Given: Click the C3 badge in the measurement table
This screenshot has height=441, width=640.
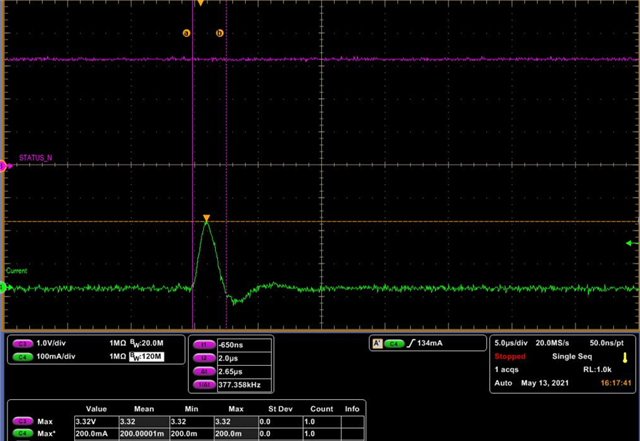Looking at the screenshot, I should (22, 421).
